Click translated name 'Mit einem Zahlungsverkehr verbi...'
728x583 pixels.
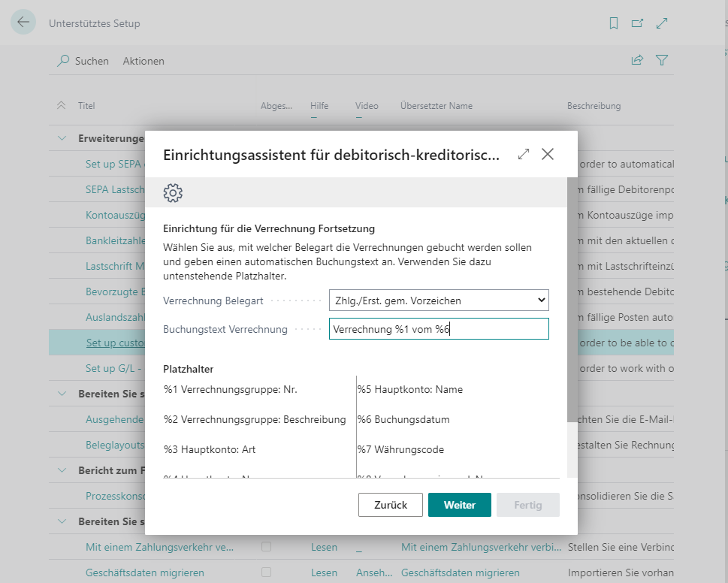coord(482,547)
